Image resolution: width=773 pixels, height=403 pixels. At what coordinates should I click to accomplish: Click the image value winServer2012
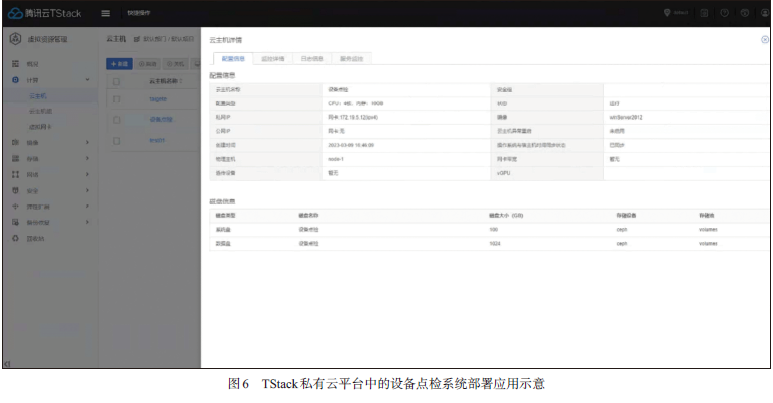pyautogui.click(x=626, y=117)
